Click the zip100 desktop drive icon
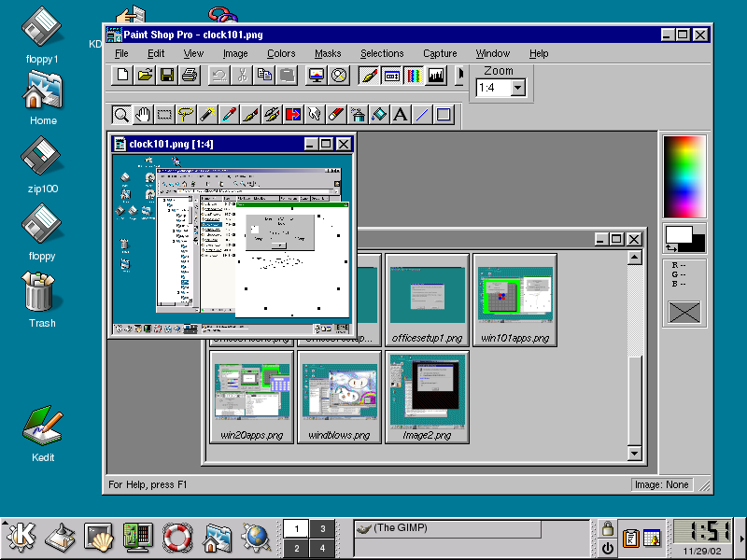747x560 pixels. pos(42,165)
